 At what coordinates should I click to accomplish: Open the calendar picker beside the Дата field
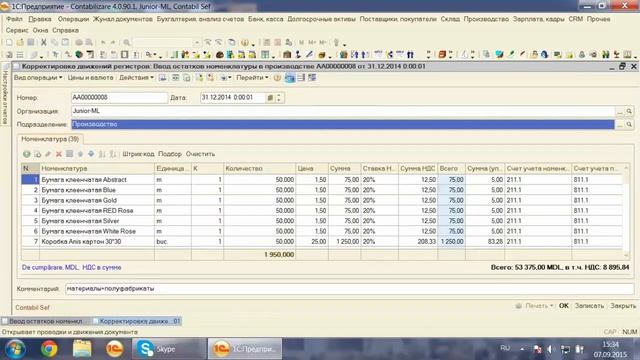270,98
